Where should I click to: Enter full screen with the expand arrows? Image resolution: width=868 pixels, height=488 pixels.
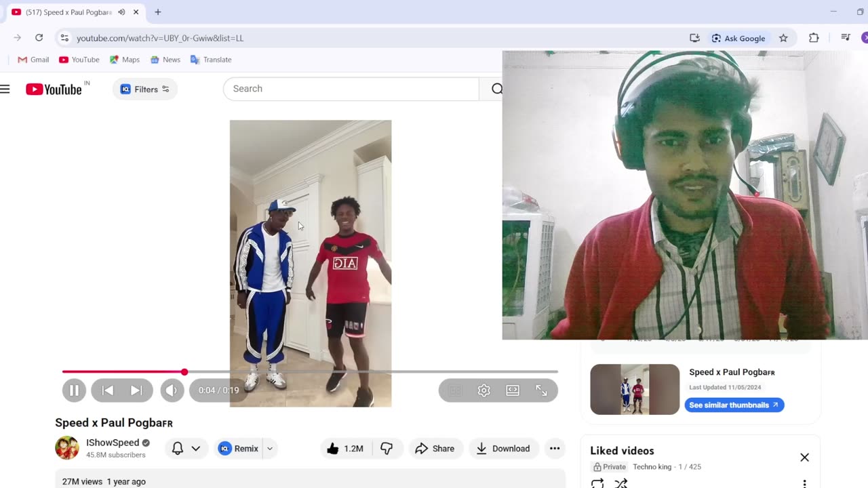(x=541, y=390)
